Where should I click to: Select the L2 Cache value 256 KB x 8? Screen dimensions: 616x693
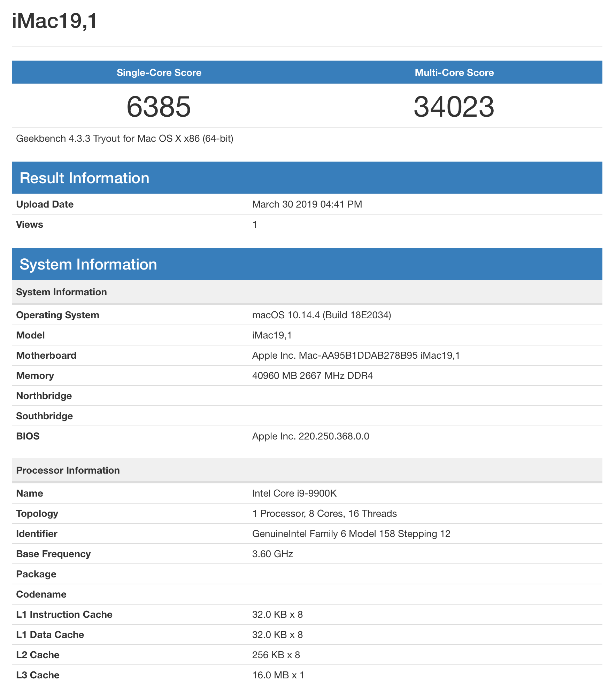(276, 655)
